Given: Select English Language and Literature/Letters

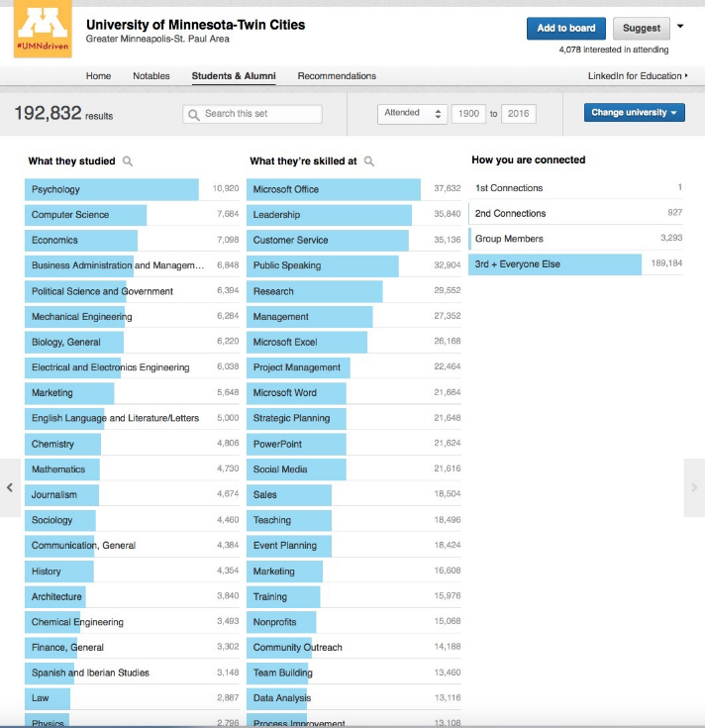Looking at the screenshot, I should pos(132,418).
